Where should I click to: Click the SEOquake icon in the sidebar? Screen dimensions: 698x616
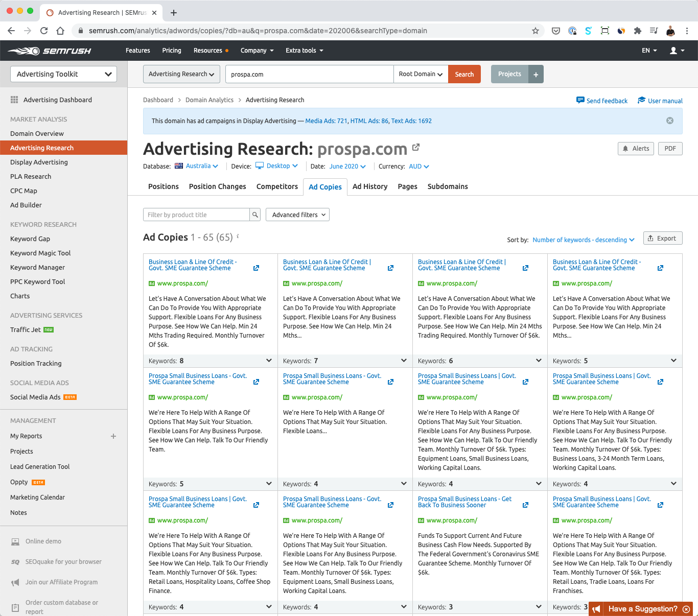point(15,562)
